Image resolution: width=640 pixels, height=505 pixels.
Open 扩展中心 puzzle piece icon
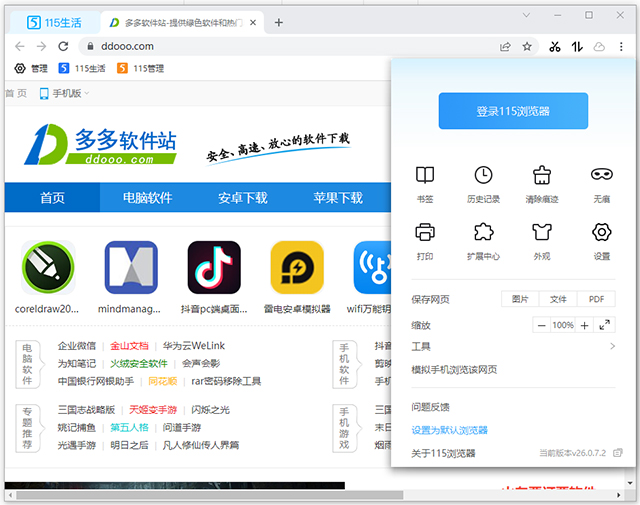point(483,232)
